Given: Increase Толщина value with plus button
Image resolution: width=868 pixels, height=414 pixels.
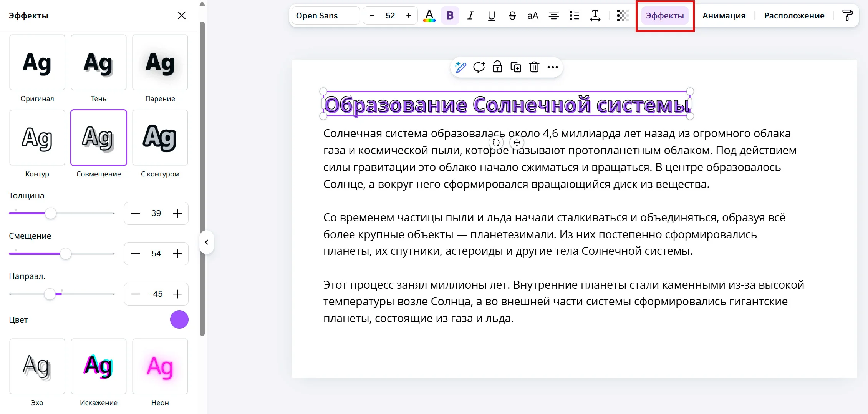Looking at the screenshot, I should coord(177,213).
